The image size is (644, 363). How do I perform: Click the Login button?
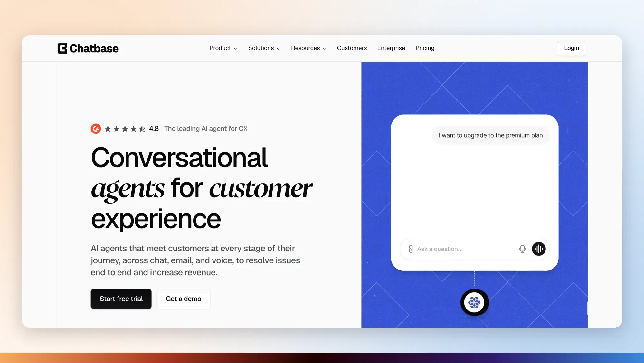[571, 48]
